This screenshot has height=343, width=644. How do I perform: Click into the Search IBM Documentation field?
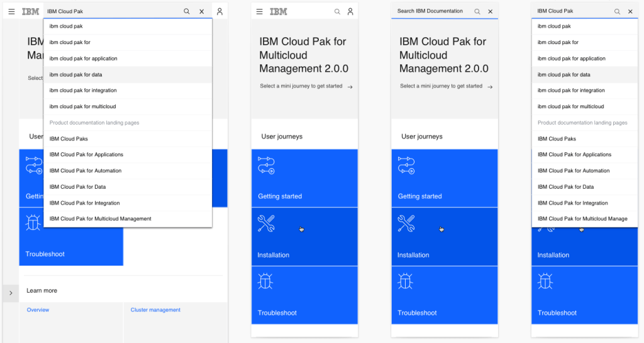click(x=430, y=11)
